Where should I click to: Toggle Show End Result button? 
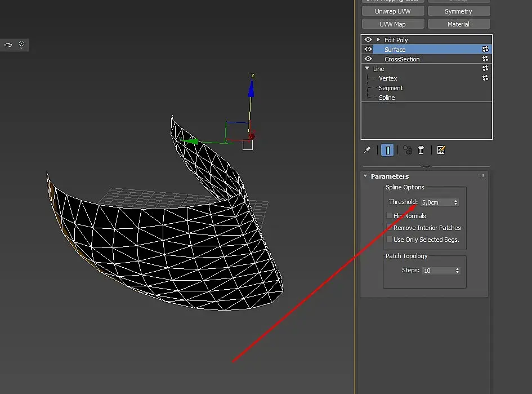coord(387,150)
